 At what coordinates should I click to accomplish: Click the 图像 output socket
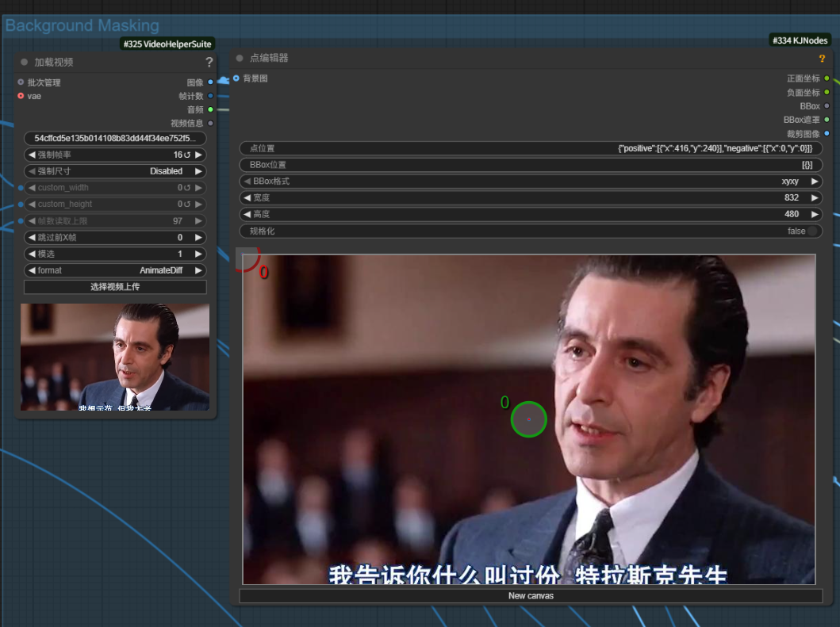[210, 82]
